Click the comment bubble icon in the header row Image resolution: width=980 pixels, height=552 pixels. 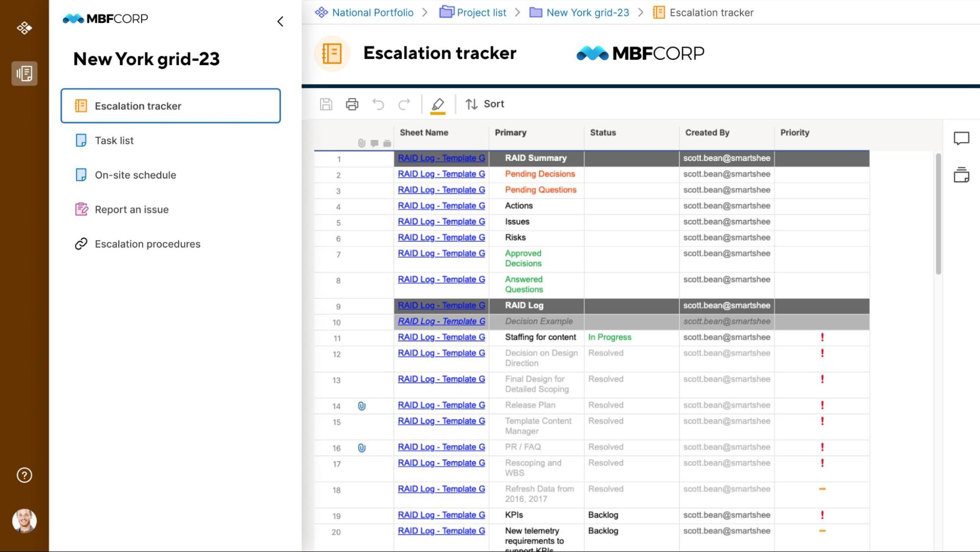pyautogui.click(x=374, y=144)
